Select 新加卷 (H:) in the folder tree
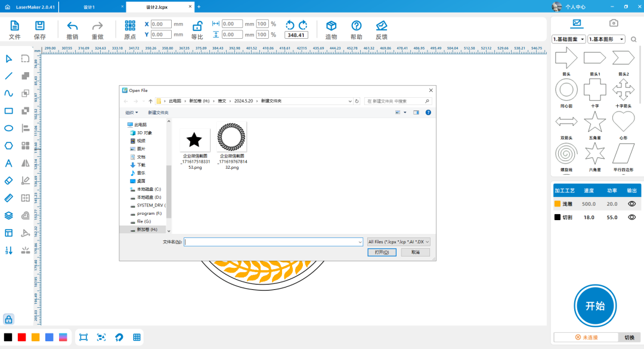The width and height of the screenshot is (644, 349). (147, 229)
